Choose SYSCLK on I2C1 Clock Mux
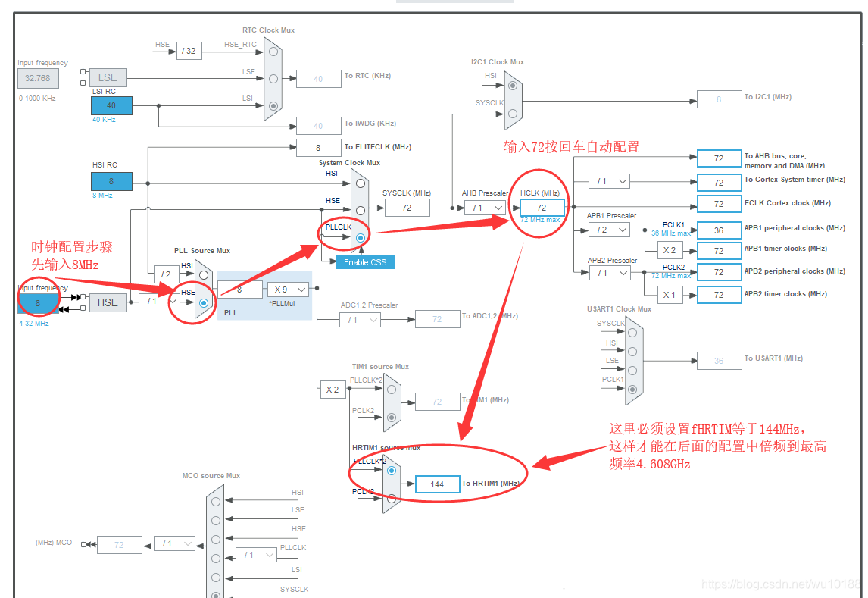This screenshot has height=598, width=868. tap(513, 114)
